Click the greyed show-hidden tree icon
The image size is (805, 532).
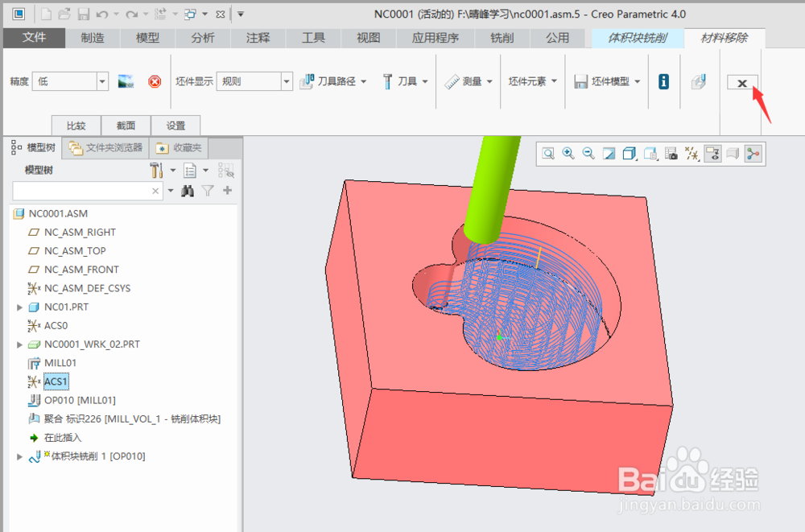point(226,170)
